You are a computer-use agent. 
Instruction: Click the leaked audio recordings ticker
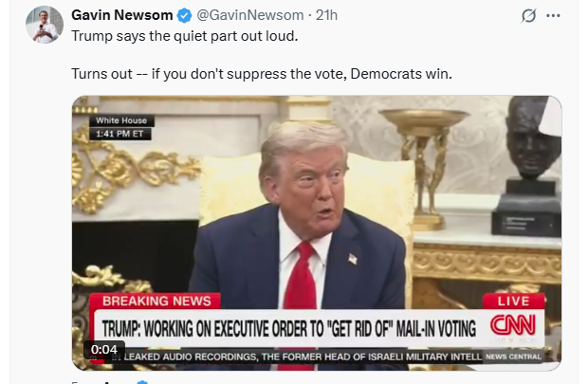pos(297,357)
